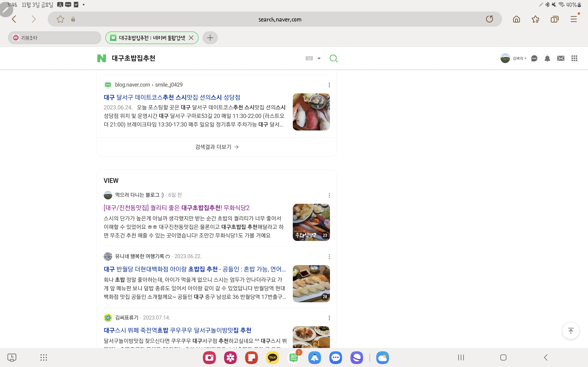Bookmark this page with address bar star

[60, 19]
